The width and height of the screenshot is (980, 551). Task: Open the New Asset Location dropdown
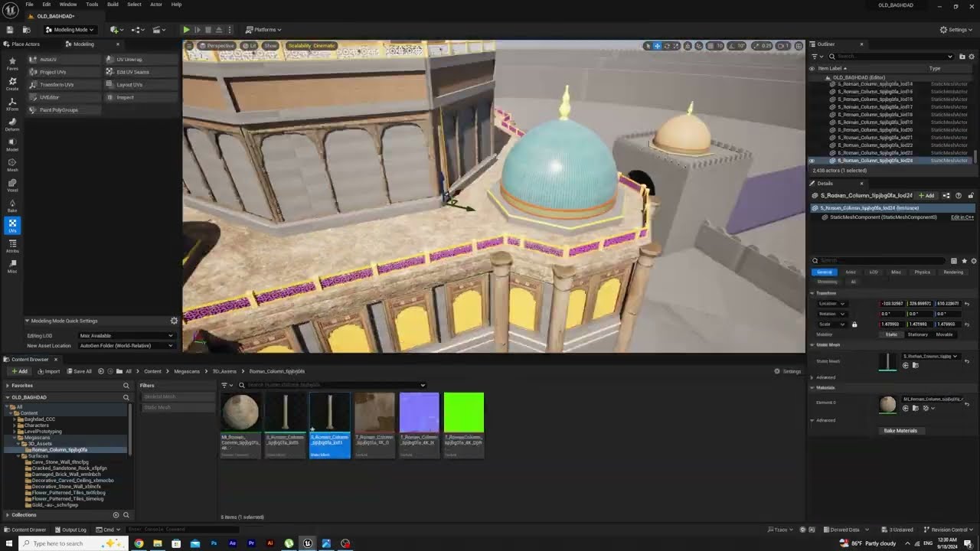[126, 345]
